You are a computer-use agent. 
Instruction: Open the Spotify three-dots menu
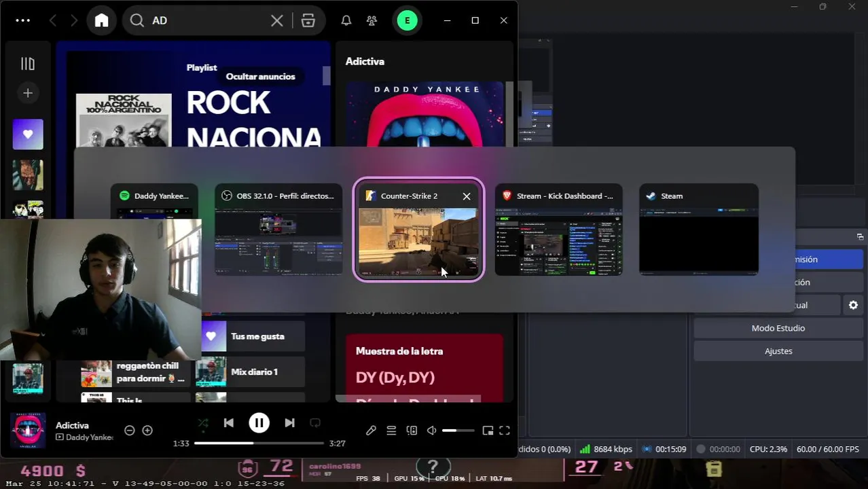[22, 20]
